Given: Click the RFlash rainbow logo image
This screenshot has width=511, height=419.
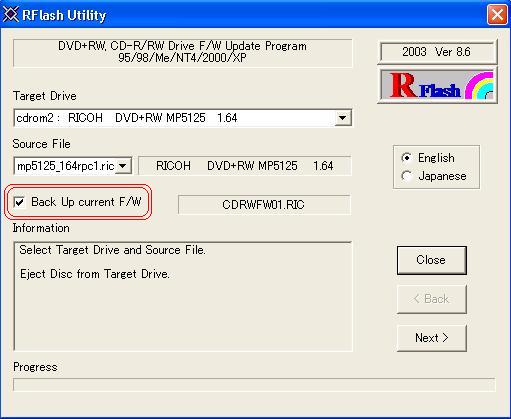Looking at the screenshot, I should (437, 85).
